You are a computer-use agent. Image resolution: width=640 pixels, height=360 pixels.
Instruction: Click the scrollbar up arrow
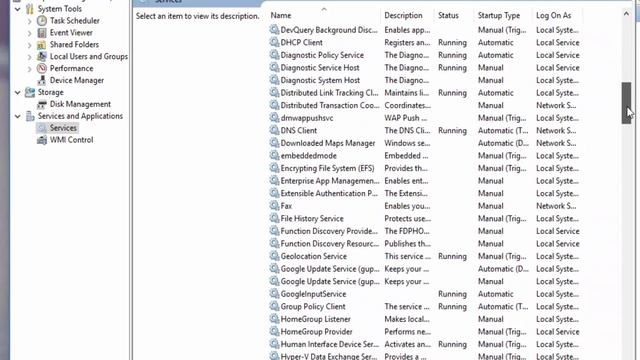pos(626,14)
